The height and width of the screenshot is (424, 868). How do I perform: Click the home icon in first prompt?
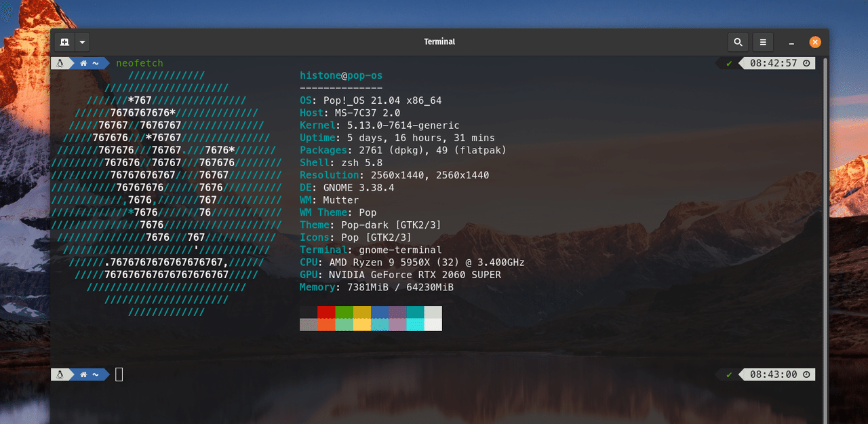(84, 63)
